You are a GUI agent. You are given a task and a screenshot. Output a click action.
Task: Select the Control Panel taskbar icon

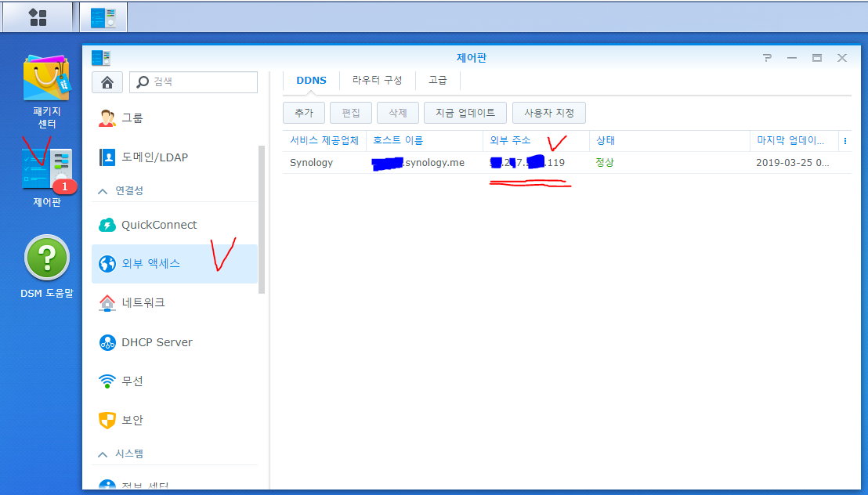(x=103, y=17)
